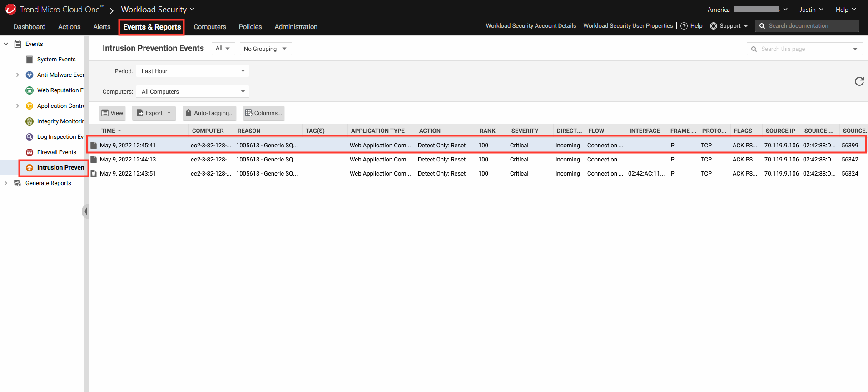Go to the Events & Reports tab

click(x=152, y=27)
